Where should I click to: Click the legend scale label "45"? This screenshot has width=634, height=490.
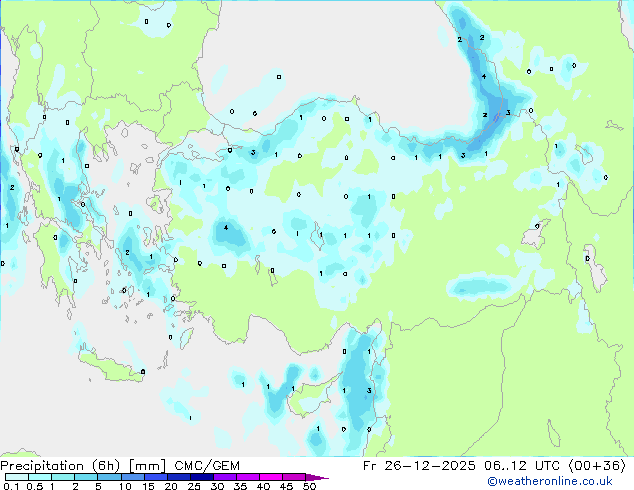[286, 486]
